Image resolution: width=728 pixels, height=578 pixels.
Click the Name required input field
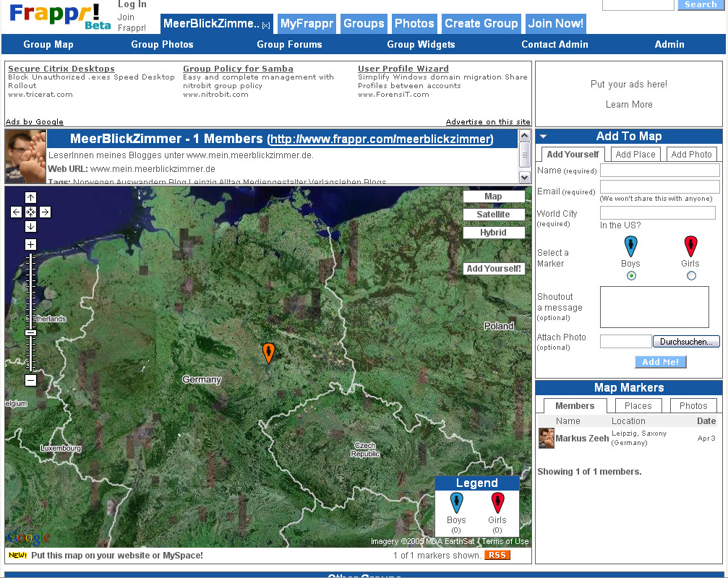point(660,171)
